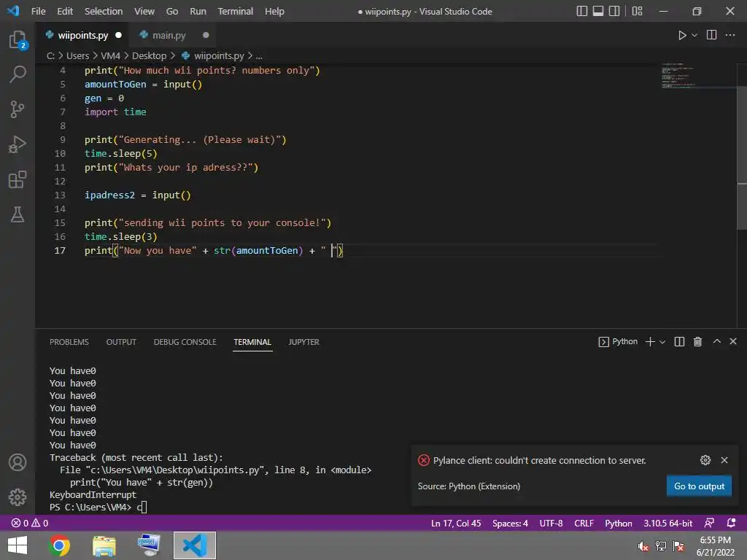The width and height of the screenshot is (747, 560).
Task: Switch to the wiipoints.py editor tab
Action: (83, 35)
